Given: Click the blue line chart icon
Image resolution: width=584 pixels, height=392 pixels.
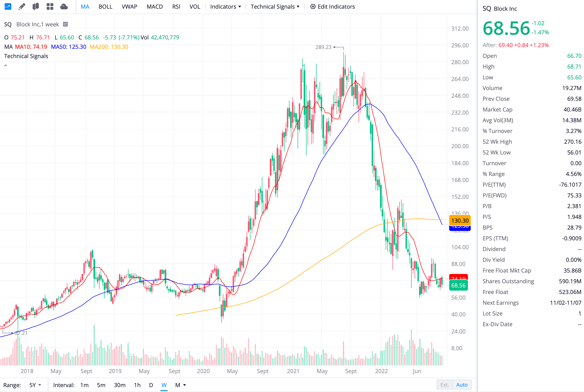Looking at the screenshot, I should tap(8, 7).
